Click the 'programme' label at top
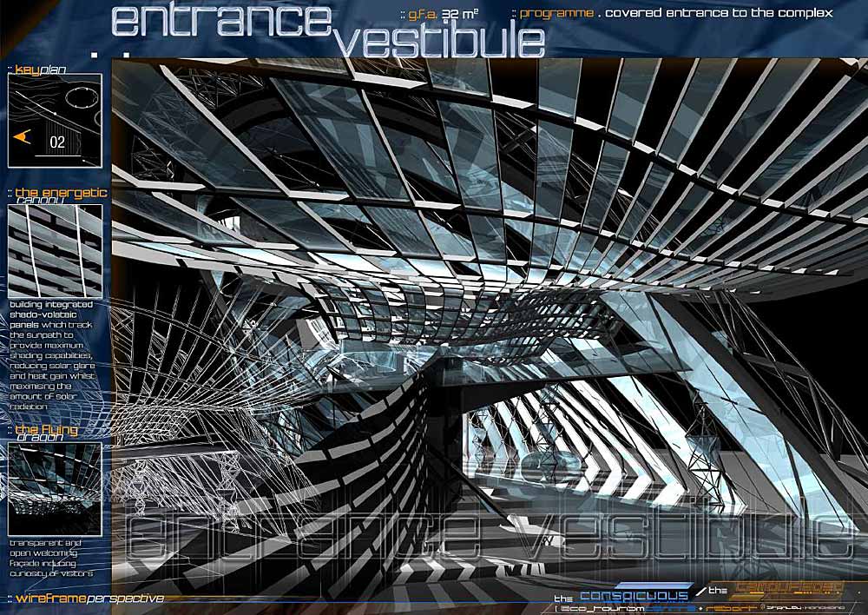The image size is (868, 615). point(554,13)
